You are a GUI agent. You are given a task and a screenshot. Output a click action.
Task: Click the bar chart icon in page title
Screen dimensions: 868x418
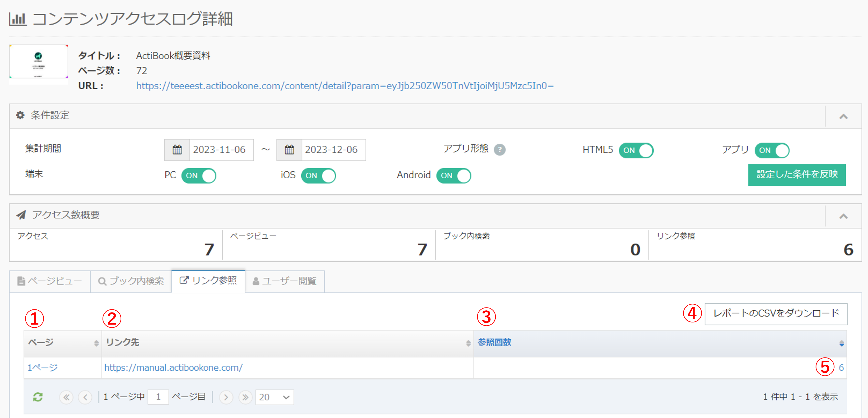pyautogui.click(x=18, y=19)
